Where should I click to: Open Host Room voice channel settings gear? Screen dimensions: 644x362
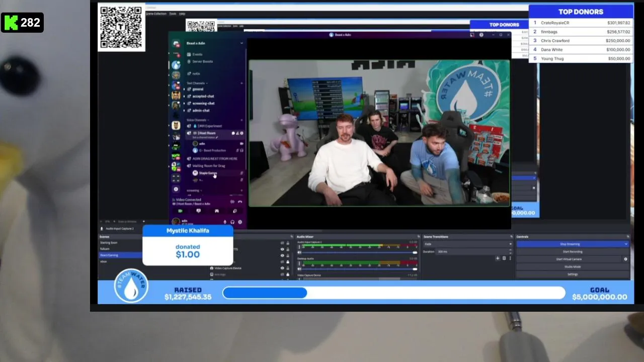click(x=242, y=133)
